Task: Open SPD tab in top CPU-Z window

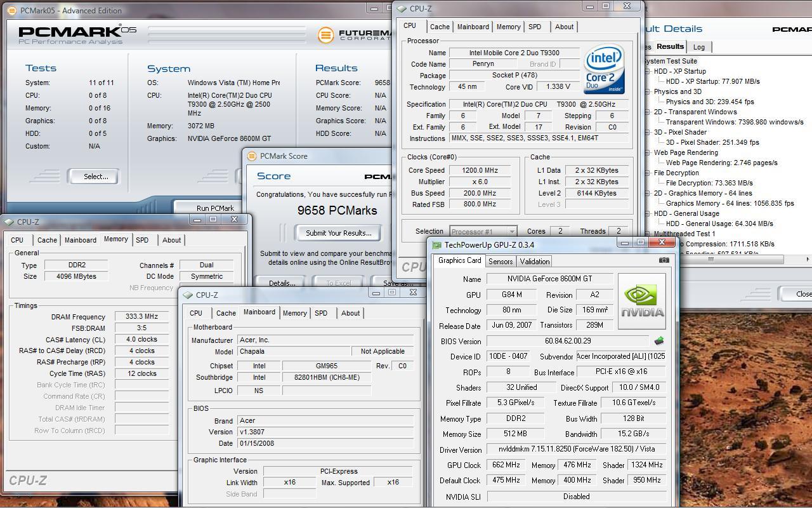Action: point(535,27)
